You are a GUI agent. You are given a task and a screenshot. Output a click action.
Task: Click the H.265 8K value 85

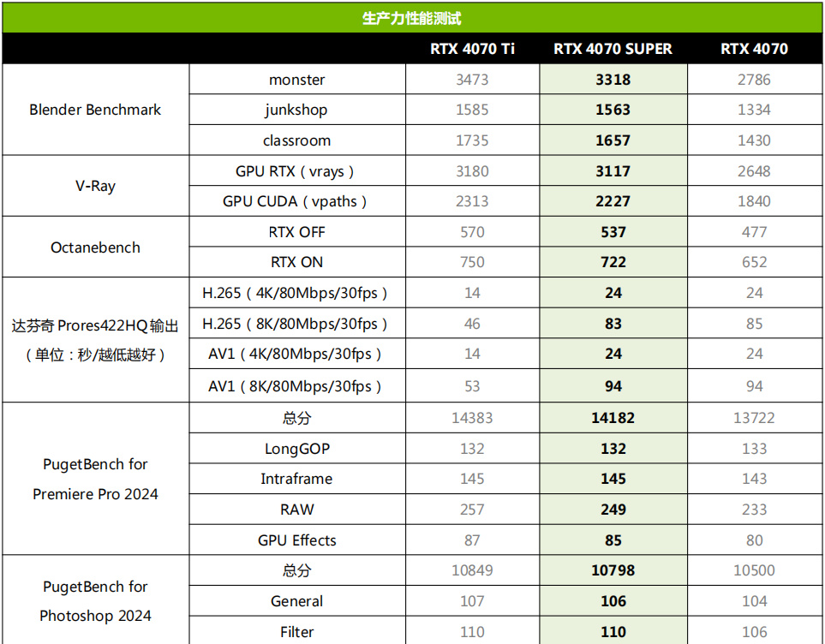[754, 324]
